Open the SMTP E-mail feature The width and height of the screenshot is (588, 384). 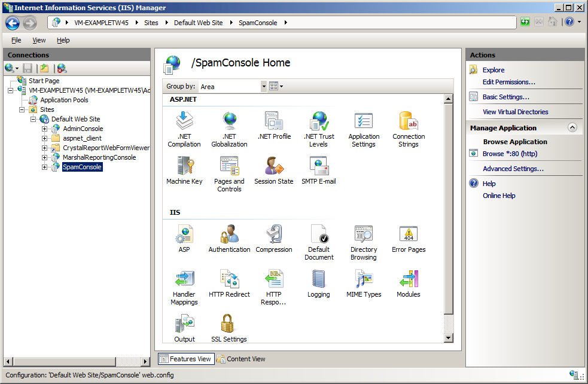(x=319, y=166)
